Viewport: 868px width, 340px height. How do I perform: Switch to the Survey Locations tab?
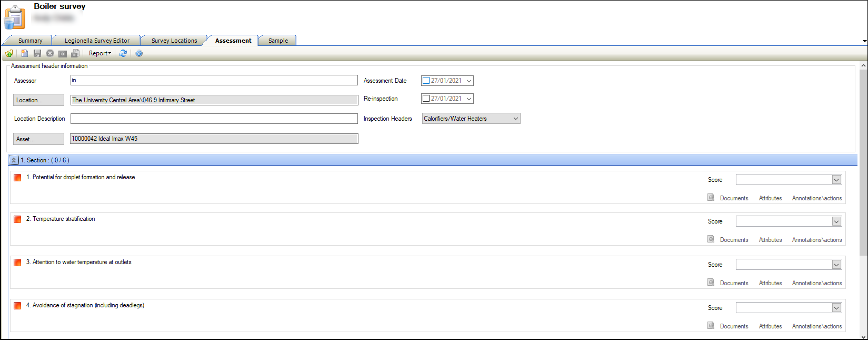pyautogui.click(x=174, y=41)
